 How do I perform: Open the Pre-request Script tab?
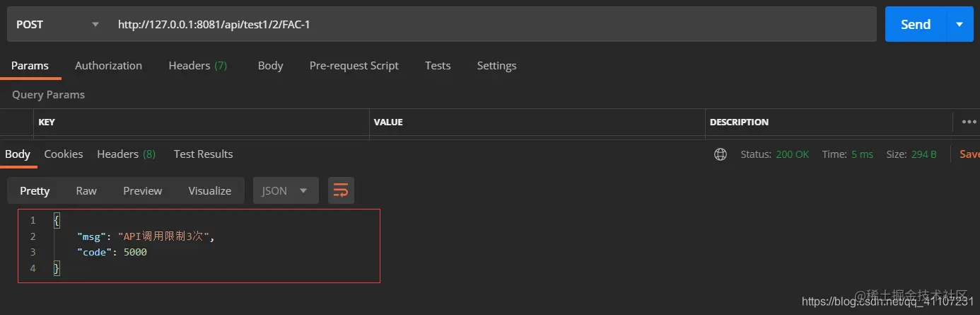point(354,65)
